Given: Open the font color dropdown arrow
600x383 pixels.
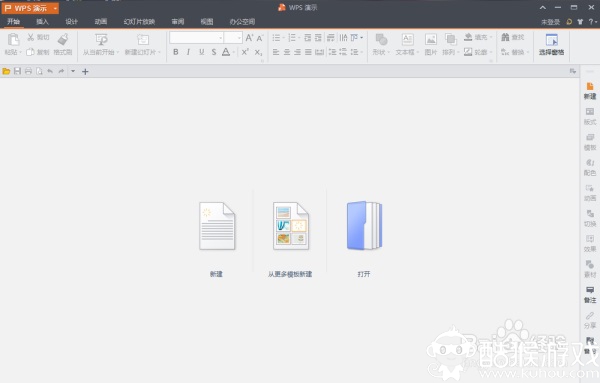Looking at the screenshot, I should pyautogui.click(x=233, y=52).
